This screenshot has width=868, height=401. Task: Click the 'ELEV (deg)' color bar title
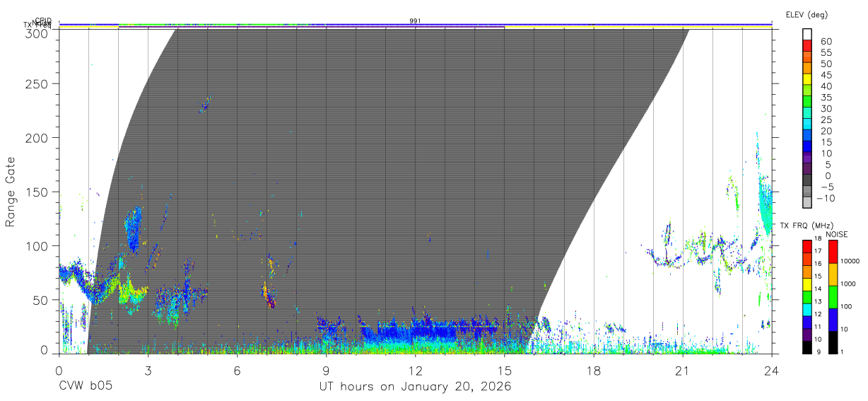point(807,15)
